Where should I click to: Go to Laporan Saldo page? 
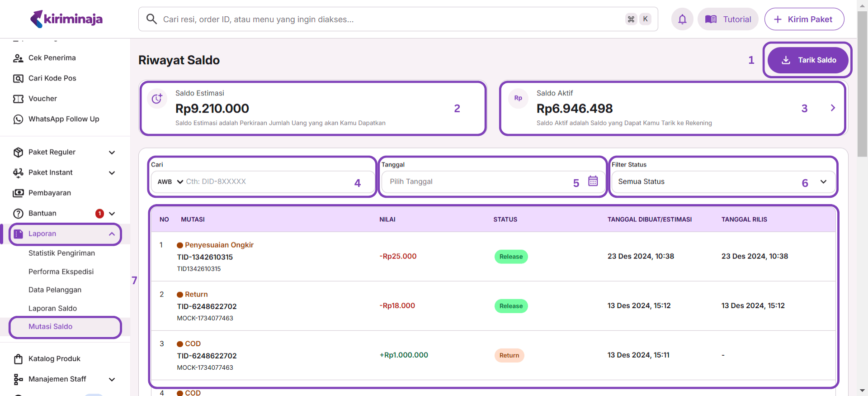click(52, 308)
